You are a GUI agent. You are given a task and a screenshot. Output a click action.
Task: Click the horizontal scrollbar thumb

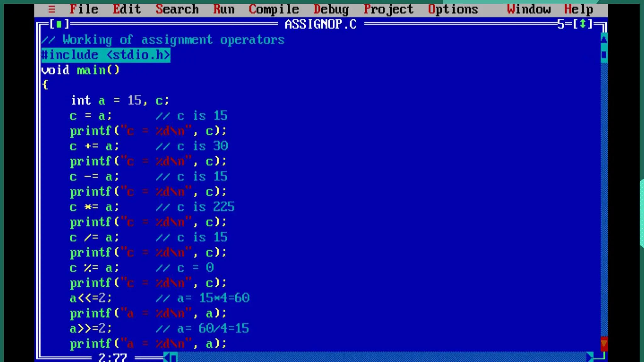pos(174,357)
